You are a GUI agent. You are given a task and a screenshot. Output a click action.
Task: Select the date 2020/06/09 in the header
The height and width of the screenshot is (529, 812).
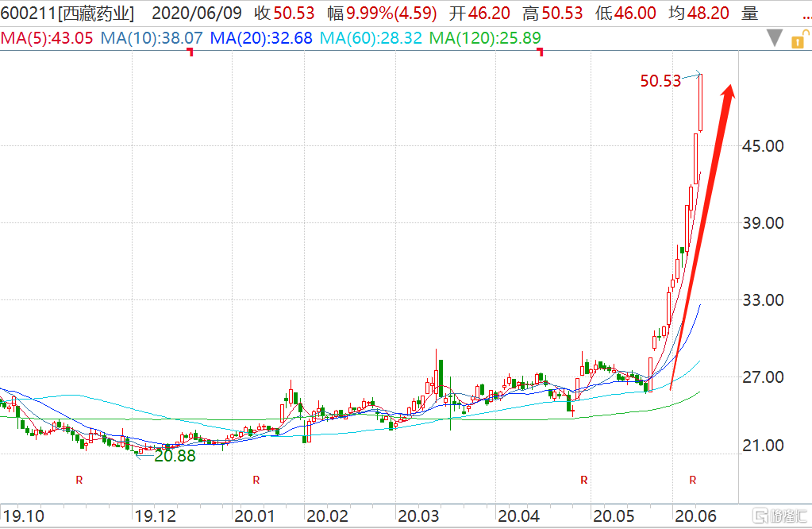197,14
